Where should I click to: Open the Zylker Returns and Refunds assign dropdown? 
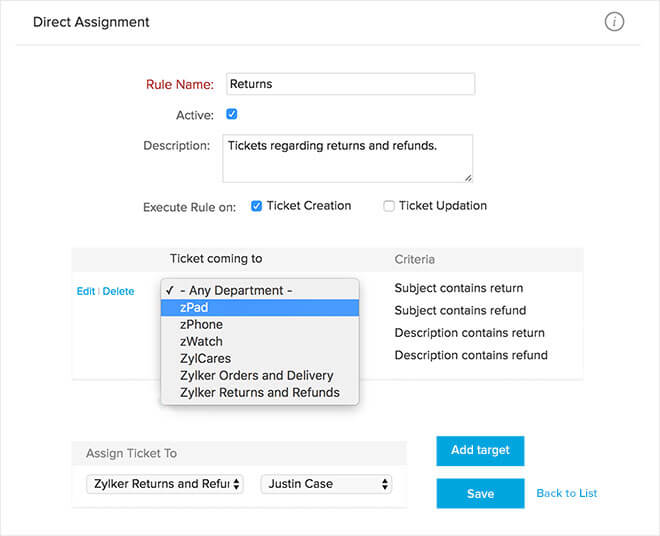point(166,484)
